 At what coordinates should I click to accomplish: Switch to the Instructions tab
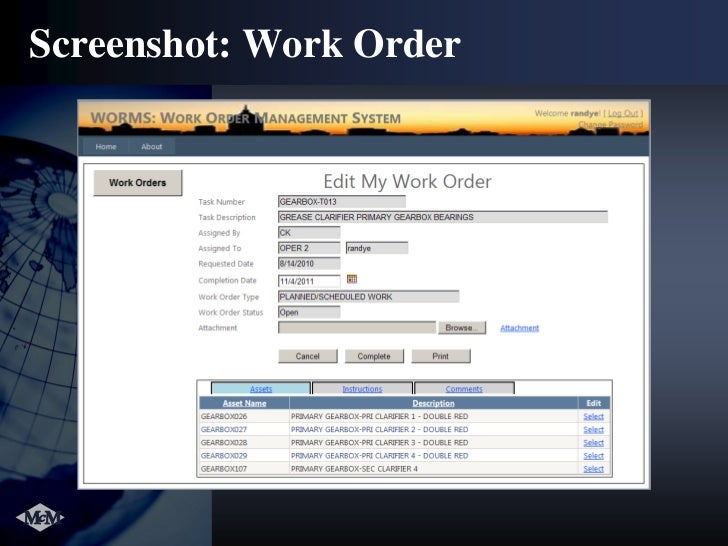click(x=362, y=389)
